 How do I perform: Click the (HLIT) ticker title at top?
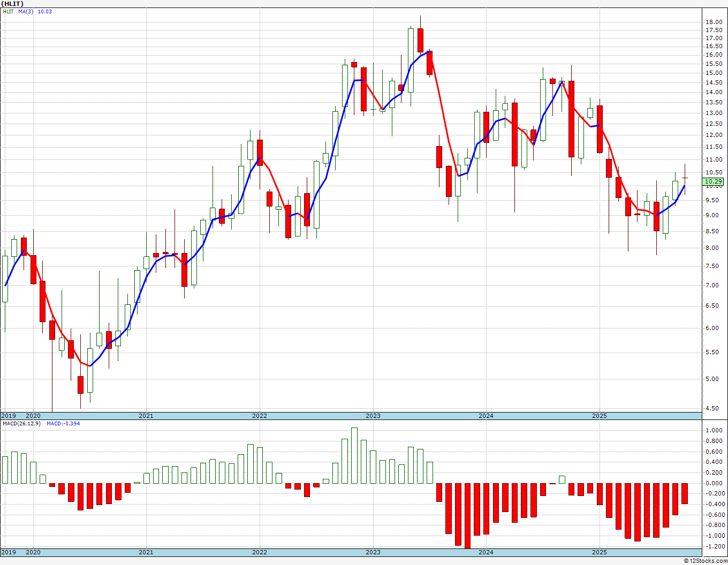[12, 4]
